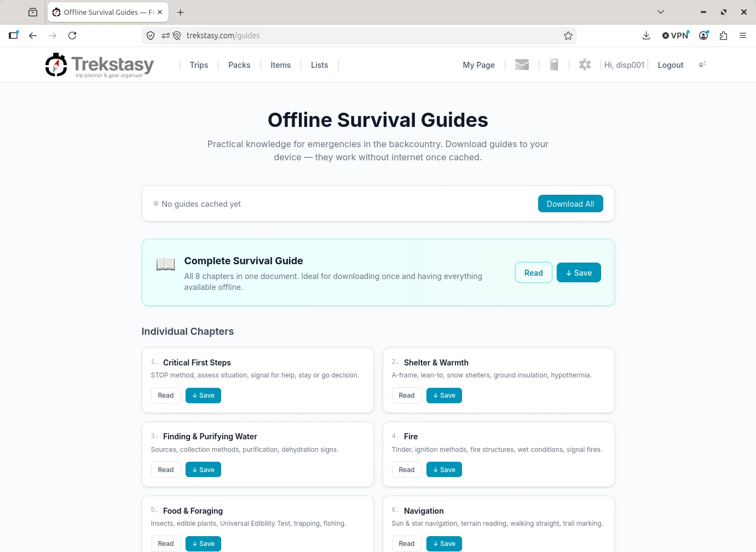Open the Trips menu
This screenshot has height=552, width=756.
199,65
